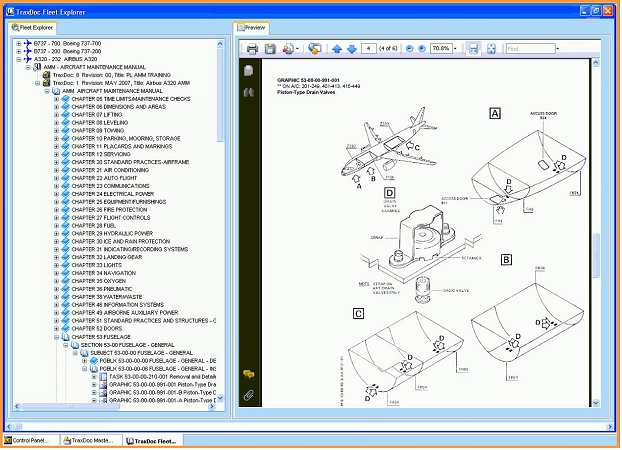Go to next page with down arrow
The height and width of the screenshot is (450, 622).
pos(350,48)
